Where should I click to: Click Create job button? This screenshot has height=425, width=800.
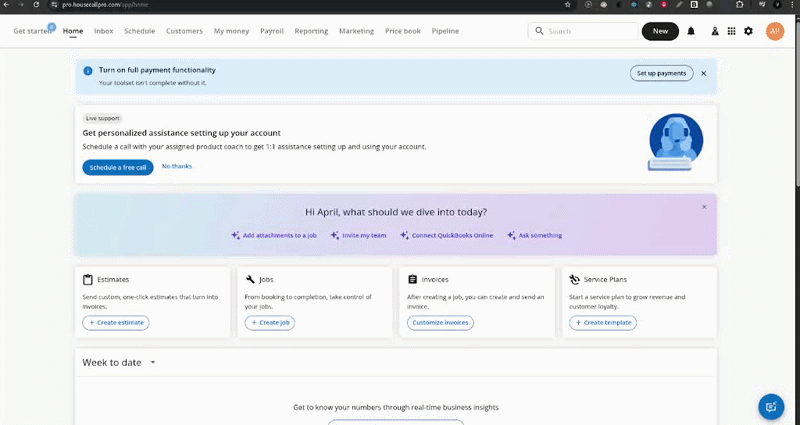tap(269, 322)
